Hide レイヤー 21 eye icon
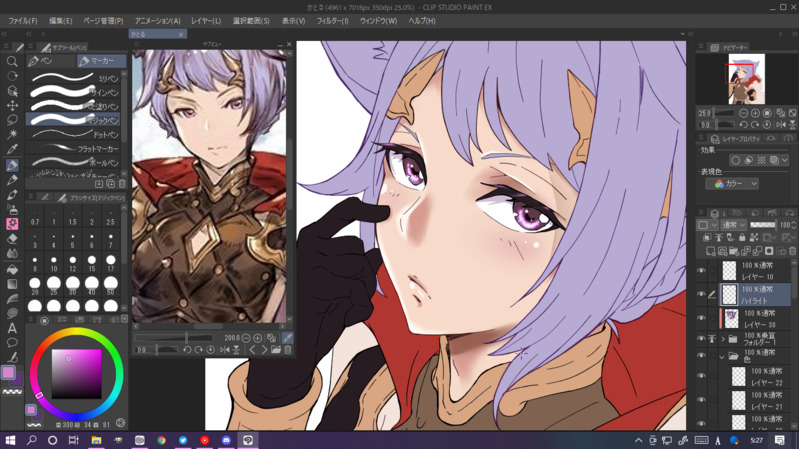This screenshot has width=799, height=449. (x=701, y=400)
